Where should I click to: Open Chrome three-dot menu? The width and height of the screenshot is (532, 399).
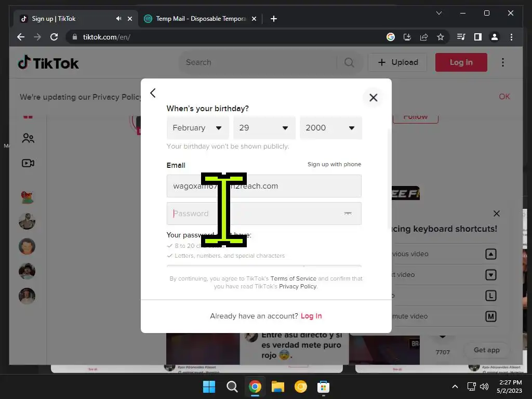(511, 37)
